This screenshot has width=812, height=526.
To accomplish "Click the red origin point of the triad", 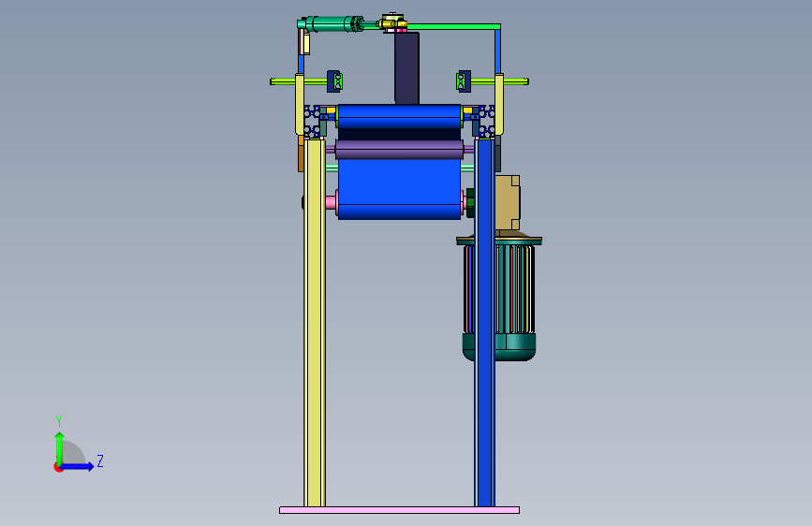I will [x=58, y=467].
